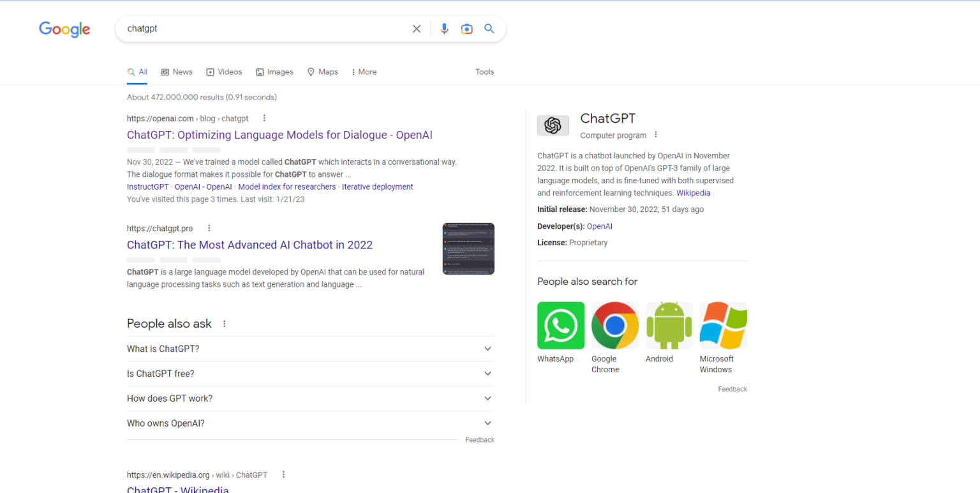Click the search magnifier icon

coord(489,29)
